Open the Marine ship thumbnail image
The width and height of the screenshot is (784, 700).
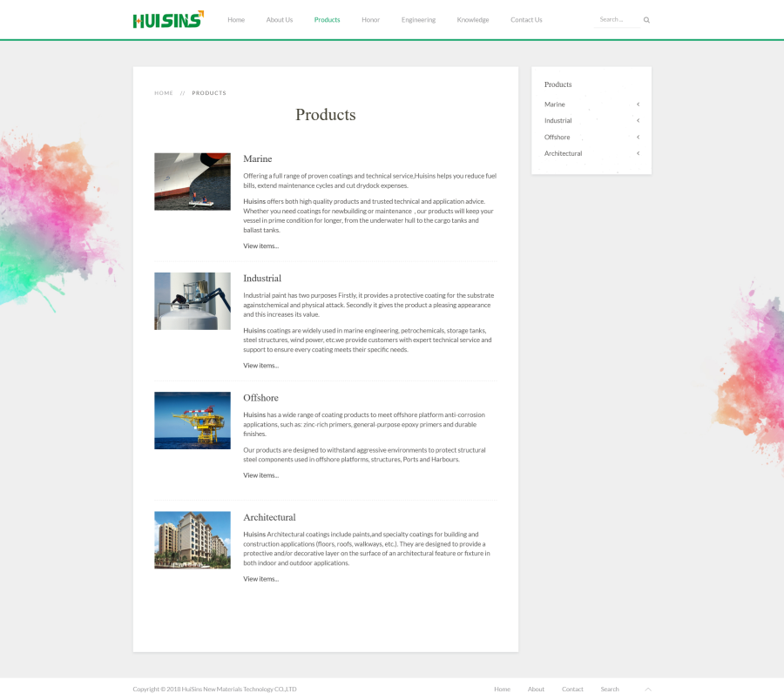193,181
